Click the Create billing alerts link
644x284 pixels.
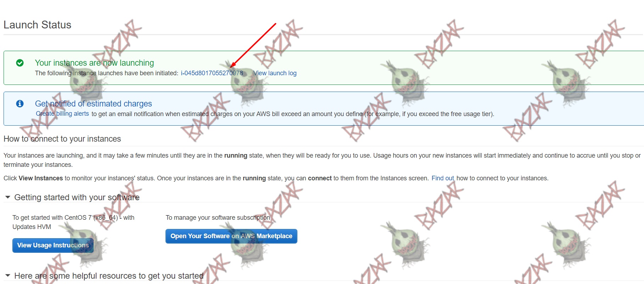(x=62, y=114)
